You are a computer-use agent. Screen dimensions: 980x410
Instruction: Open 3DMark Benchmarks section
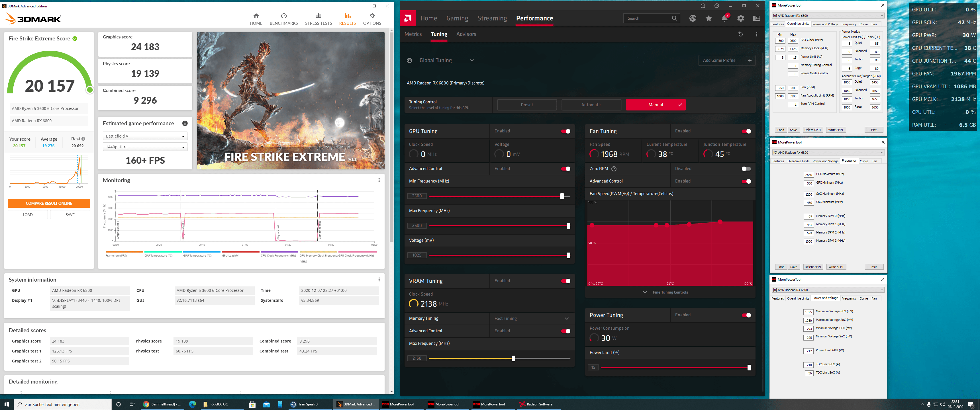(283, 19)
